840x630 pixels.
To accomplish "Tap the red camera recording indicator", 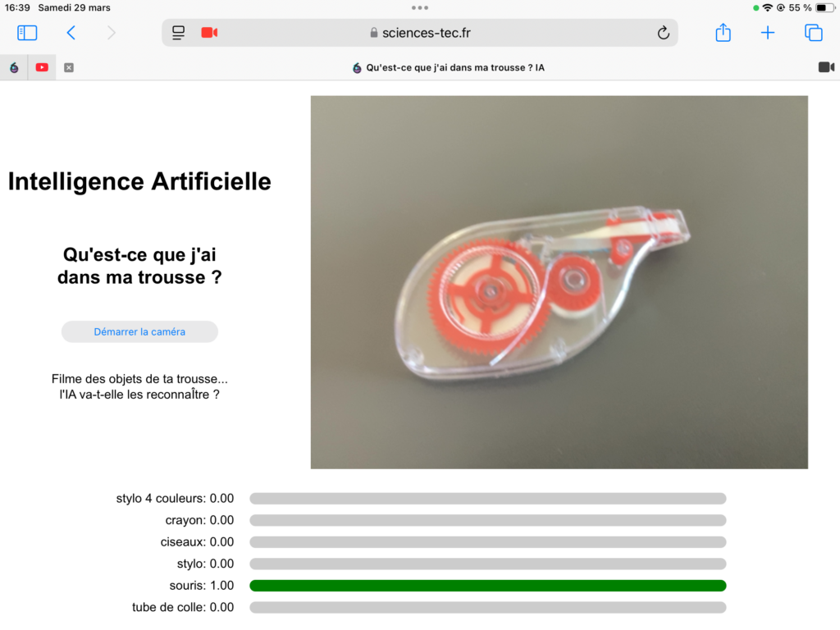I will click(209, 33).
